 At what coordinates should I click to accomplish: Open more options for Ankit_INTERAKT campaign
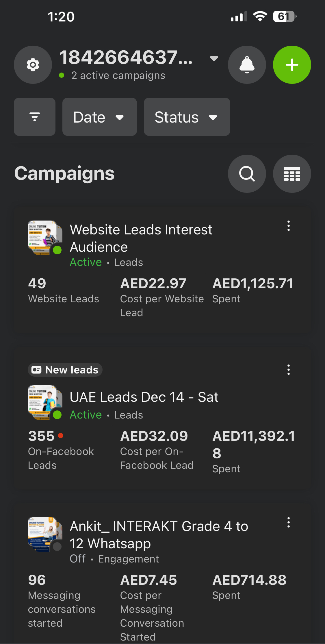click(x=288, y=522)
